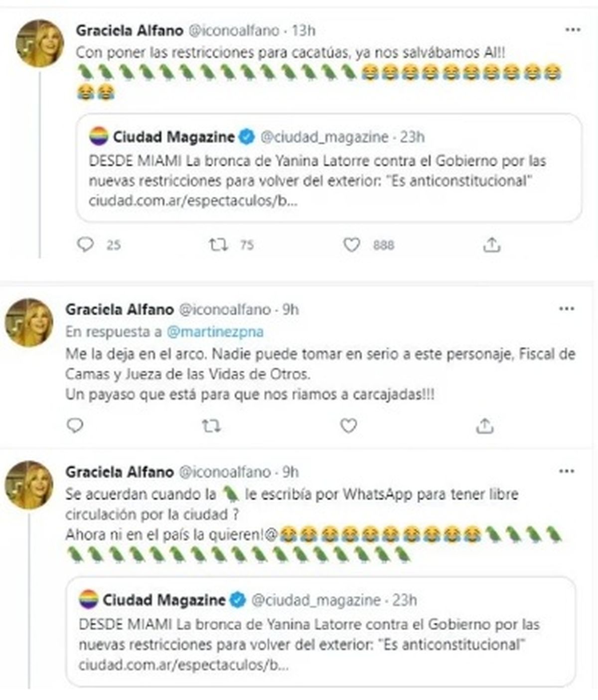Like the tweet with 888 likes
The image size is (598, 700).
point(352,244)
